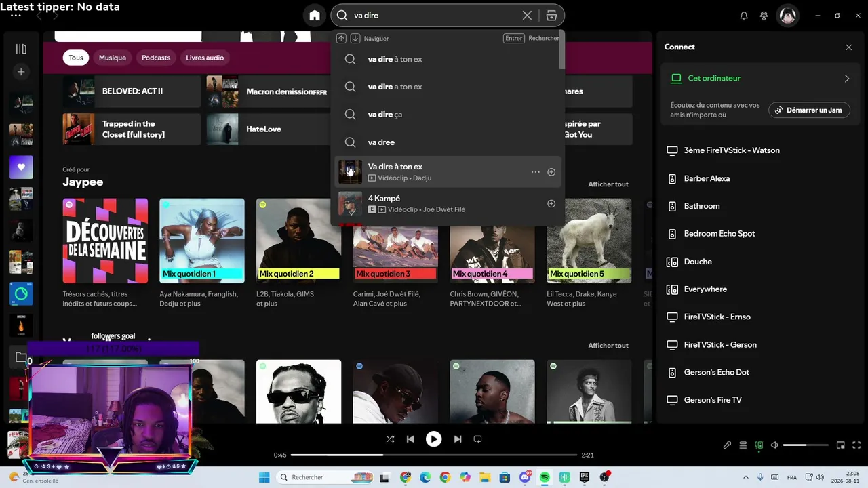The height and width of the screenshot is (488, 868).
Task: Open the HateLove shortcut tile
Action: pyautogui.click(x=267, y=129)
